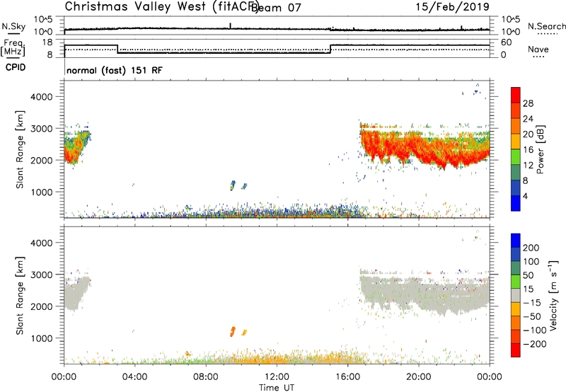
Task: Click the "28" label on Power colorbar
Action: point(528,103)
